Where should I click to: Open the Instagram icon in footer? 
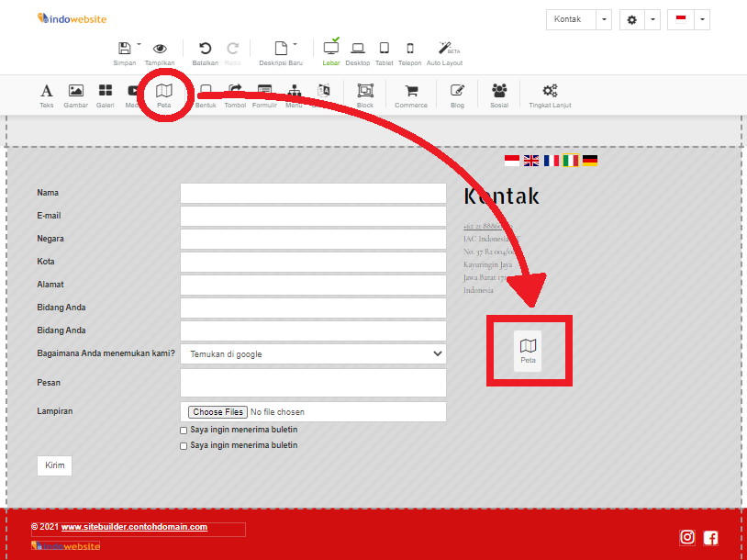pyautogui.click(x=686, y=538)
